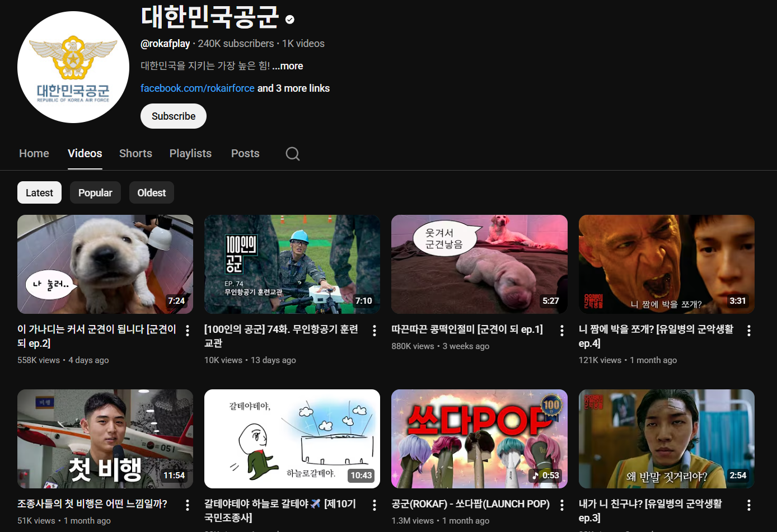Open video title 이 가나디는 커서 군견이 됩니다

click(97, 336)
